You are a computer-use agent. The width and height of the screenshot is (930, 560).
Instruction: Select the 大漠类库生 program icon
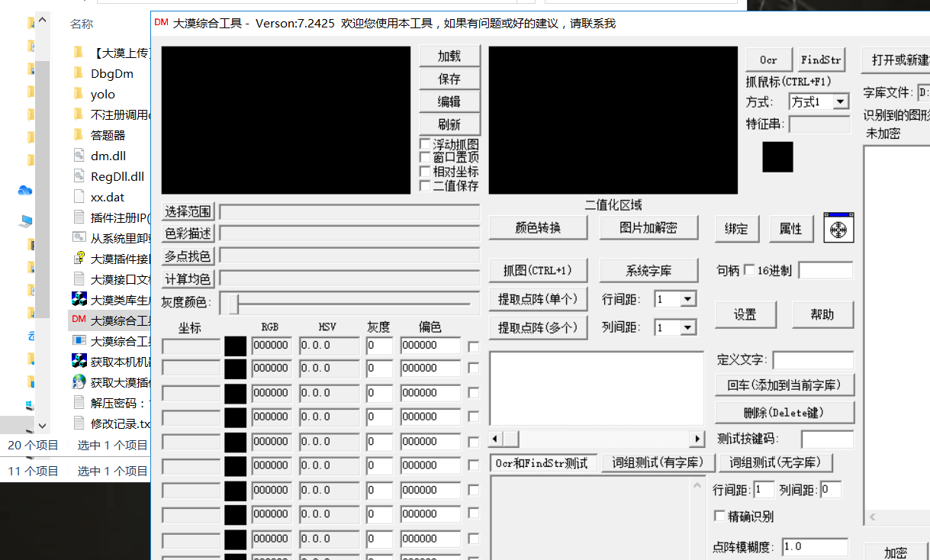[x=79, y=299]
